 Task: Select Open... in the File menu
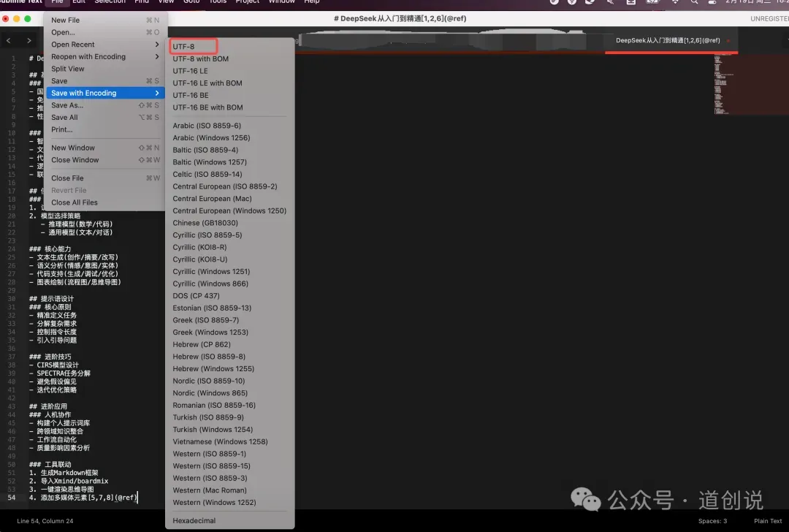(105, 32)
